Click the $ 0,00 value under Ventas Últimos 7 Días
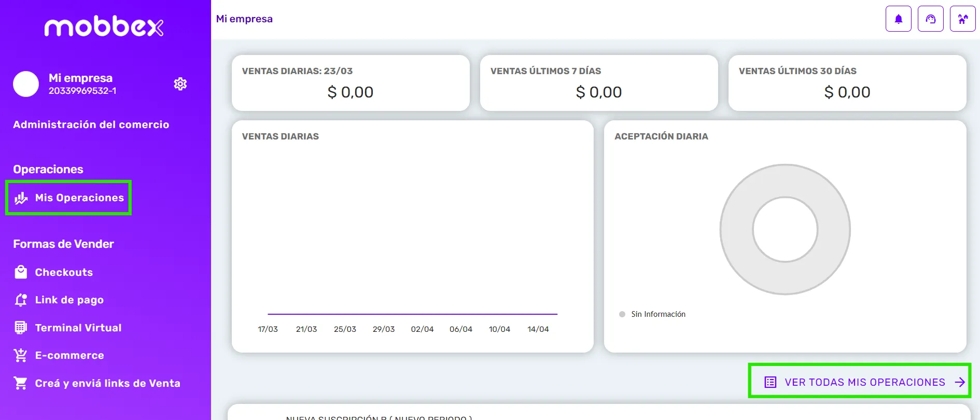Image resolution: width=980 pixels, height=420 pixels. [599, 92]
